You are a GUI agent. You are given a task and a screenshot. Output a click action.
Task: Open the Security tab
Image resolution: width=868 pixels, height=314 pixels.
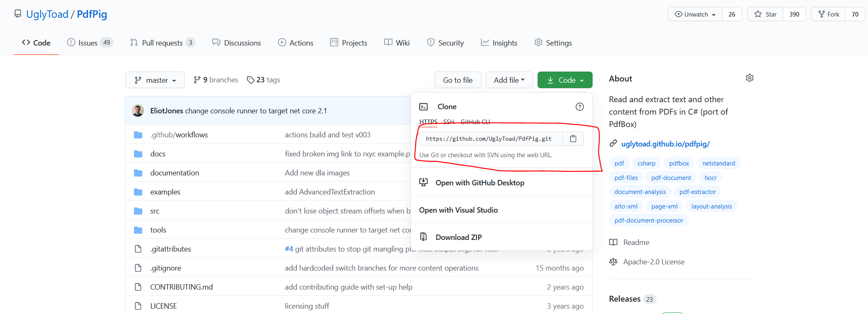[x=445, y=43]
